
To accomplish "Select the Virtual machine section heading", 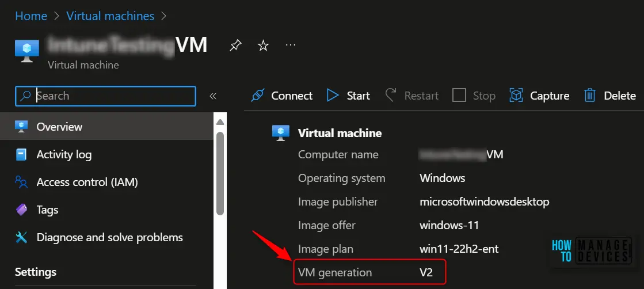I will click(x=340, y=133).
